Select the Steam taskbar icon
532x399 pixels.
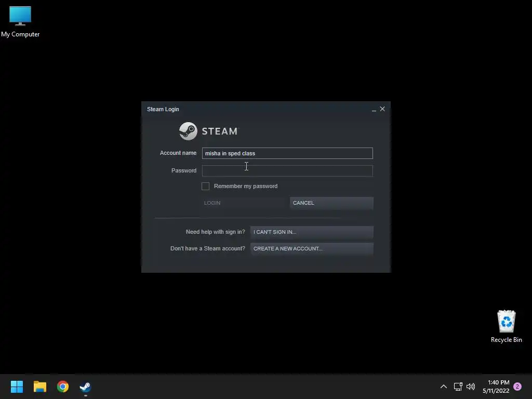85,387
